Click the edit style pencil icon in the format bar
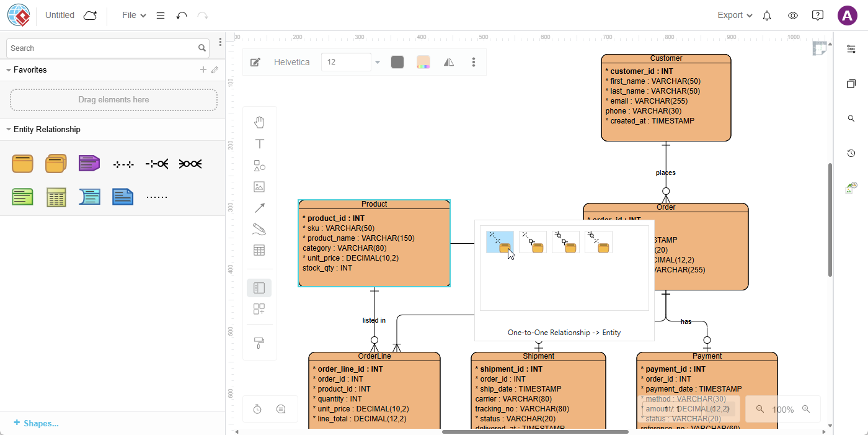 tap(255, 62)
